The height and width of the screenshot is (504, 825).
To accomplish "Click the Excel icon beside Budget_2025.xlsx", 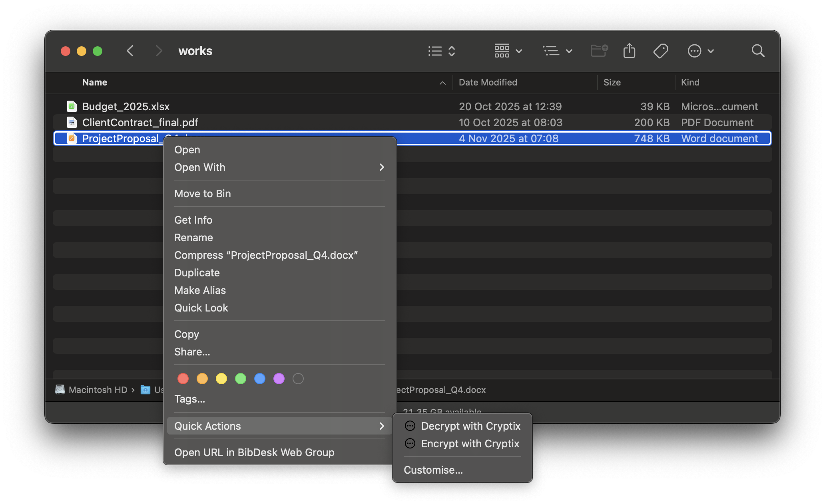I will [x=72, y=106].
